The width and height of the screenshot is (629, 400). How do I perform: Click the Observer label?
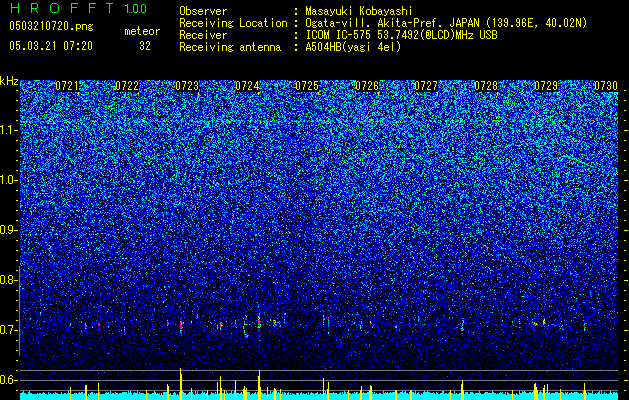click(203, 11)
